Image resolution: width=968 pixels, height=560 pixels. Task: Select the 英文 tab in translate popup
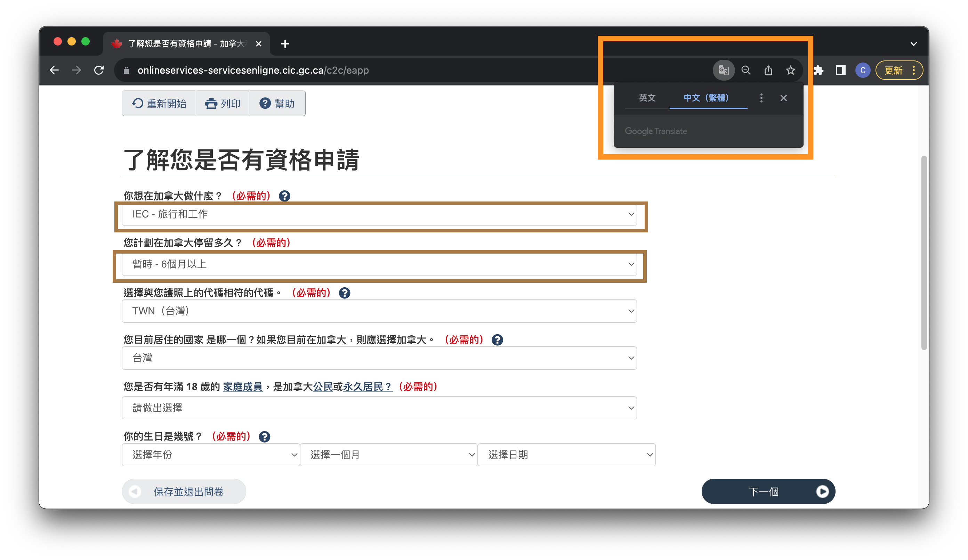tap(647, 98)
